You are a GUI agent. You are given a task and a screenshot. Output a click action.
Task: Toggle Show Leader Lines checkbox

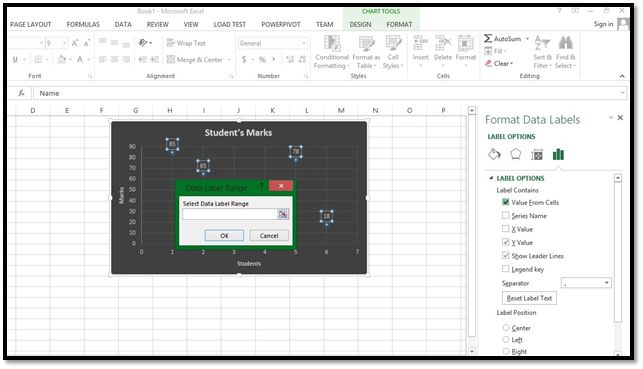(506, 255)
